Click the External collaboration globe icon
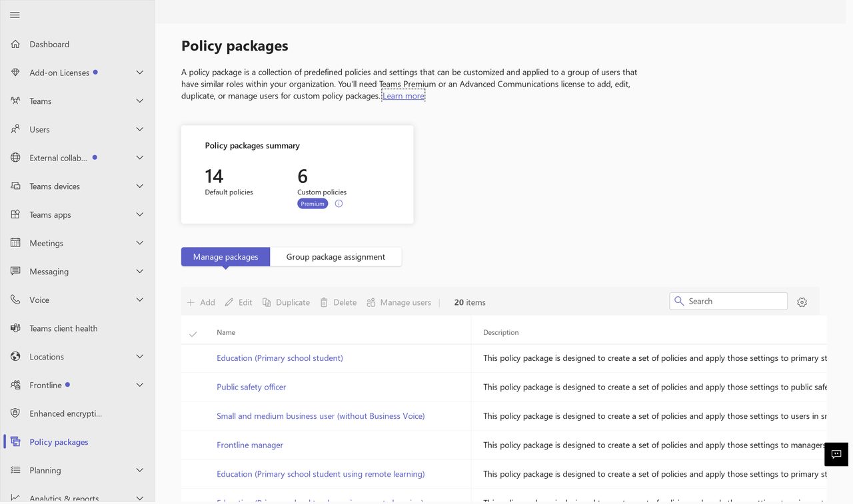This screenshot has width=853, height=504. pyautogui.click(x=15, y=158)
